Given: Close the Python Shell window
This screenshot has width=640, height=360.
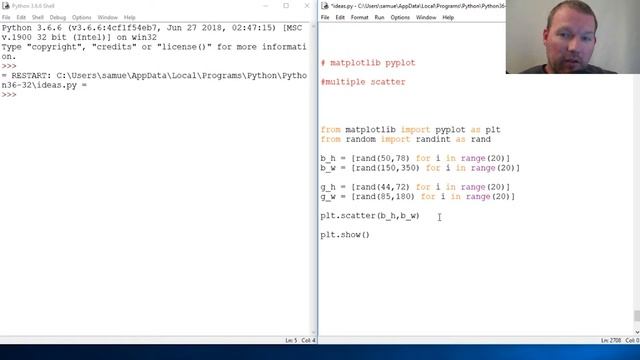Looking at the screenshot, I should [x=307, y=6].
